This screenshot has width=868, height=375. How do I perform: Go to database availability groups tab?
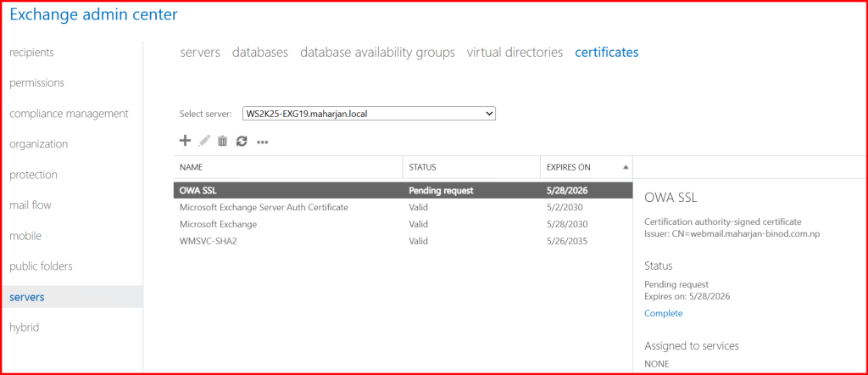[377, 53]
